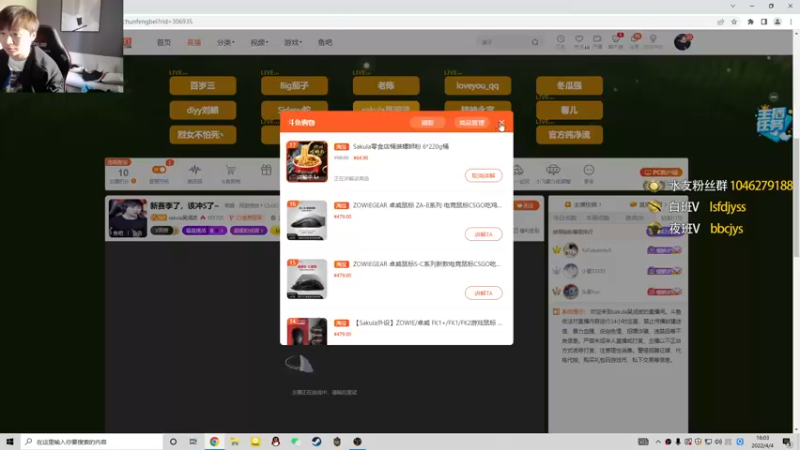Click the 商品管理 button in popup header
Image resolution: width=800 pixels, height=450 pixels.
click(x=471, y=123)
